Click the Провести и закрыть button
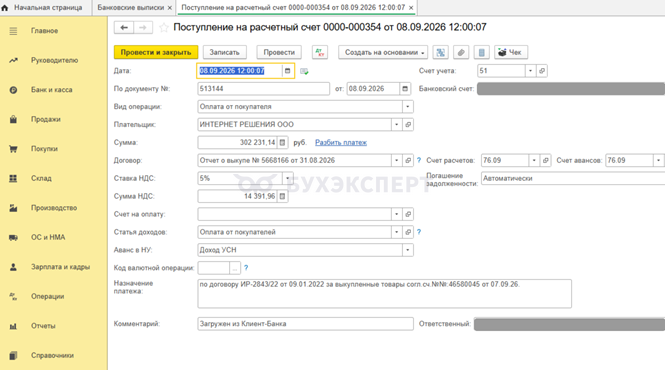 156,52
